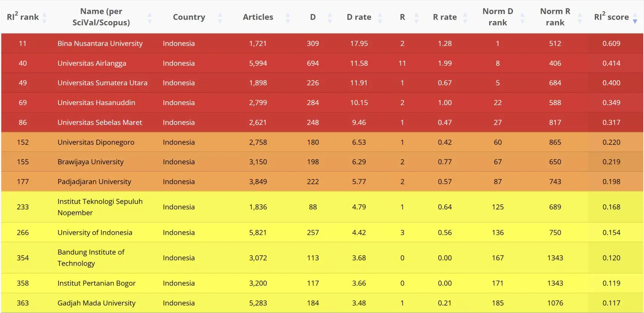The image size is (644, 313).
Task: Click D value 309
Action: tap(313, 44)
